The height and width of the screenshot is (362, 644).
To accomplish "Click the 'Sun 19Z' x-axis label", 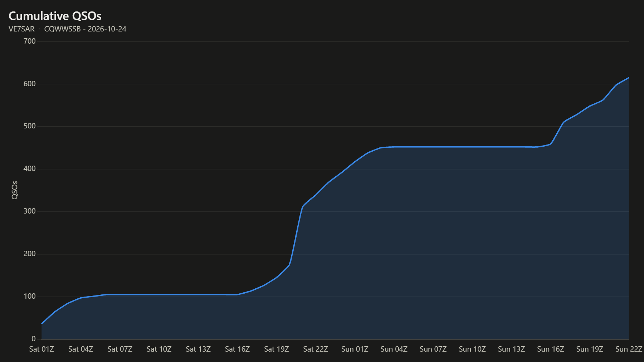I will click(590, 349).
